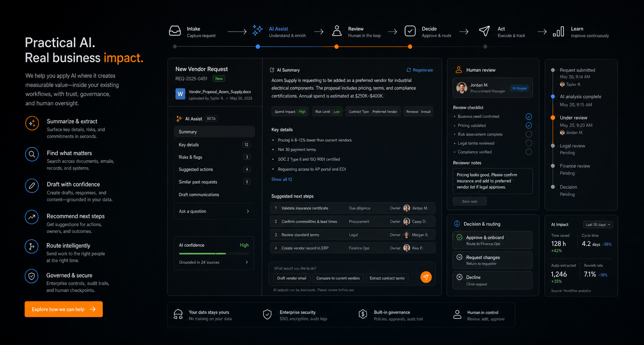Screen dimensions: 644x345
Task: Click the Human in control person icon
Action: pyautogui.click(x=457, y=314)
